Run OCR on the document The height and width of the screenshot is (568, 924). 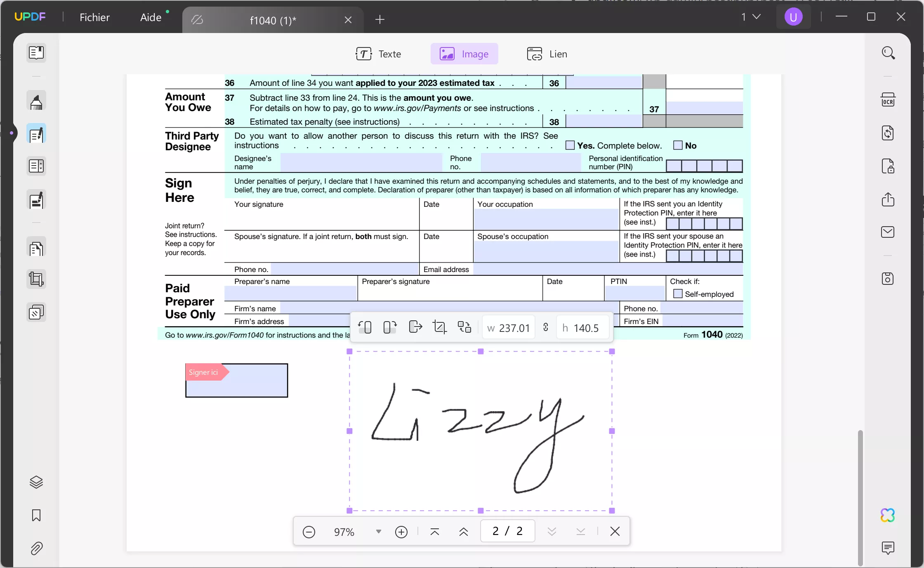coord(889,99)
